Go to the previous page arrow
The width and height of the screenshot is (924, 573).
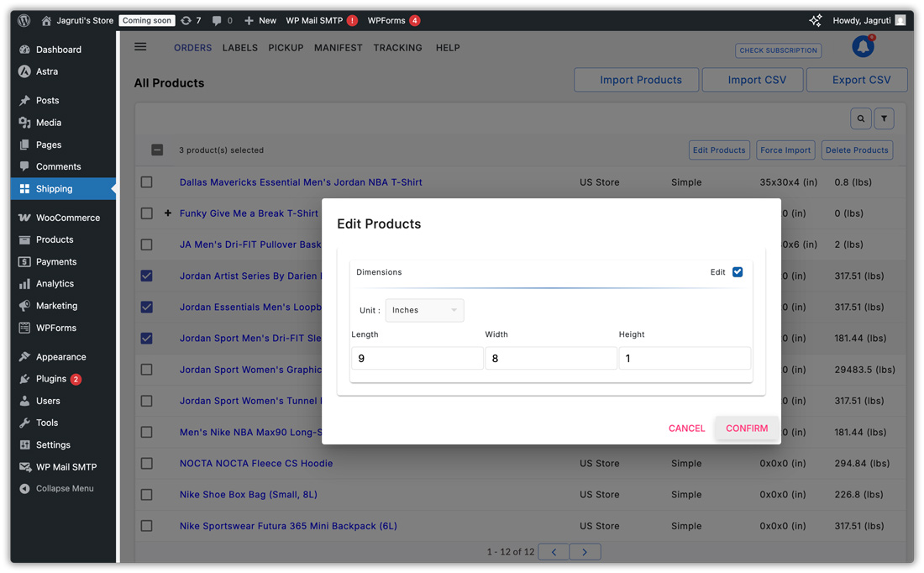pos(554,552)
